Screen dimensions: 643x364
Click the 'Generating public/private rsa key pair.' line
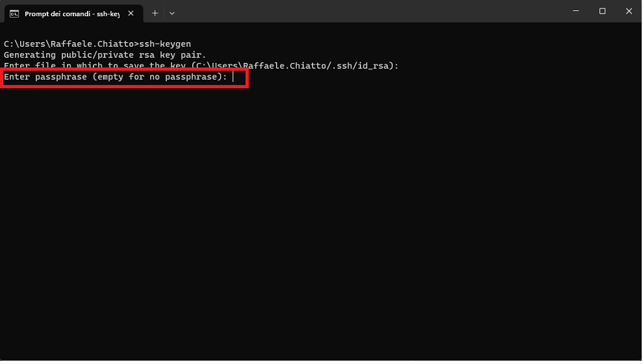pyautogui.click(x=105, y=55)
